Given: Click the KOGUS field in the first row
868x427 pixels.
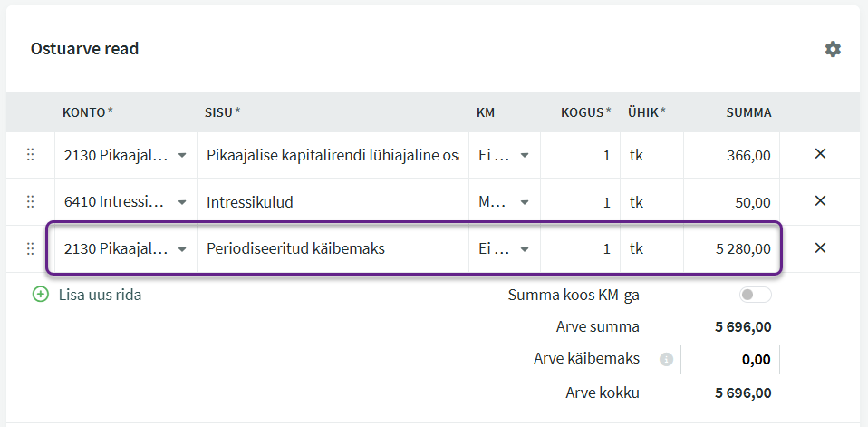Looking at the screenshot, I should 580,155.
